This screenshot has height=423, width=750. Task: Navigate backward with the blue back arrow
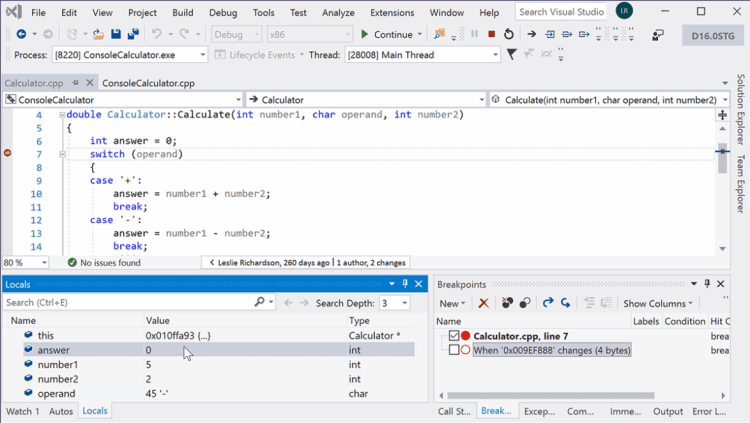(x=21, y=34)
